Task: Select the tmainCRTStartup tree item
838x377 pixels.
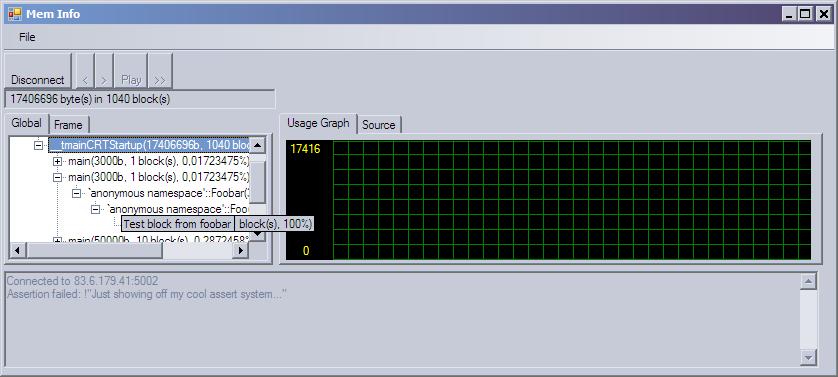Action: [149, 145]
